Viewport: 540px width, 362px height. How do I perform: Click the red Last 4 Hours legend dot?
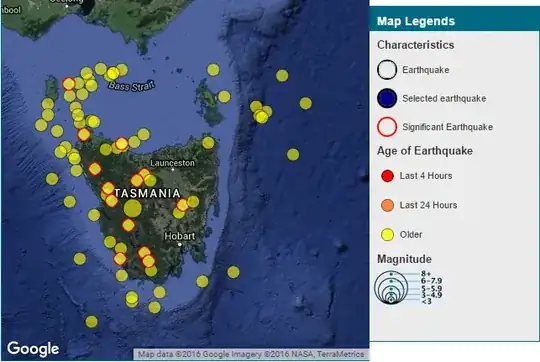tap(387, 176)
